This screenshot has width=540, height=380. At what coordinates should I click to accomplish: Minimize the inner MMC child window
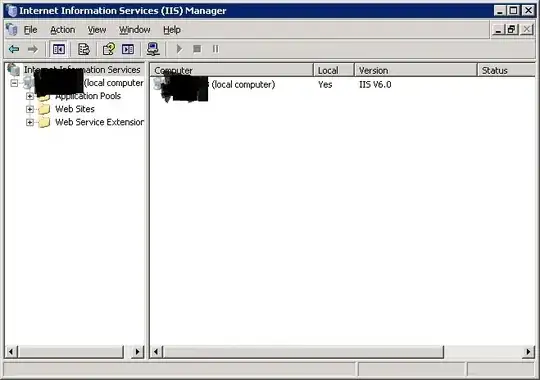(498, 30)
